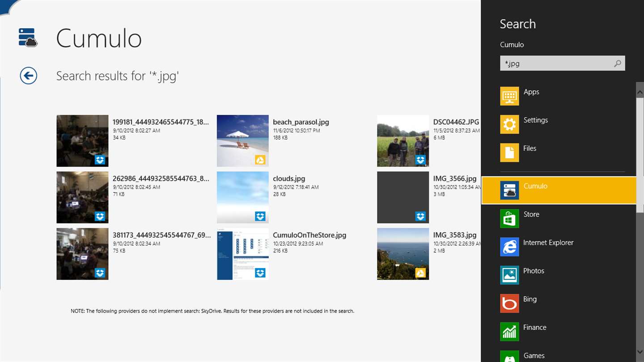Open the beach_parasol.jpg thumbnail
This screenshot has width=644, height=362.
(243, 141)
